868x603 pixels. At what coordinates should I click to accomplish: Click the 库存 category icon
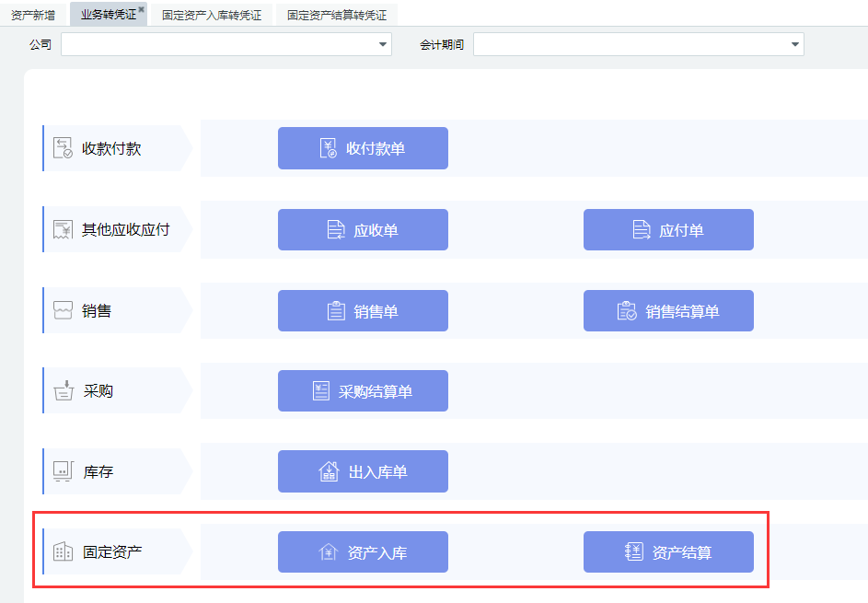coord(63,471)
